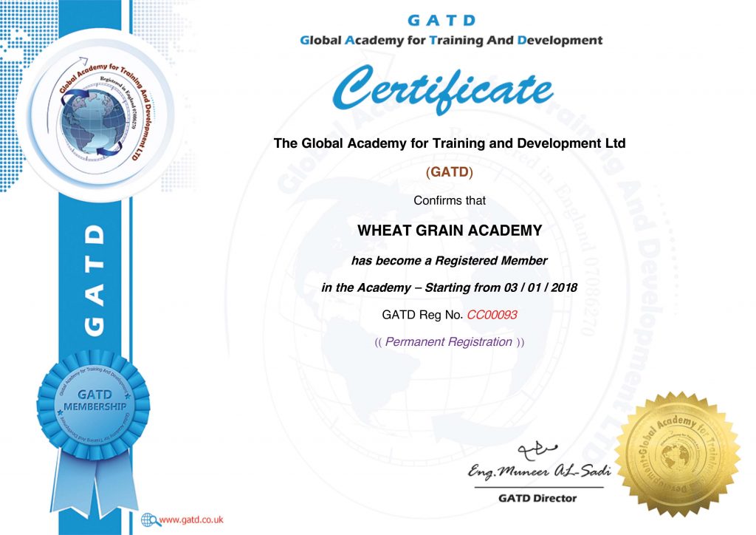The height and width of the screenshot is (535, 756).
Task: Click the brown (GATD) abbreviation
Action: point(450,173)
